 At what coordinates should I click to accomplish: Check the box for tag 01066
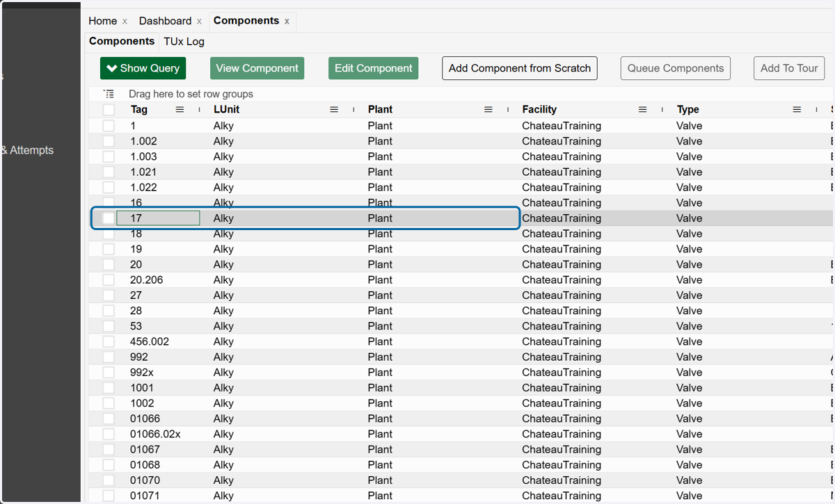(109, 418)
